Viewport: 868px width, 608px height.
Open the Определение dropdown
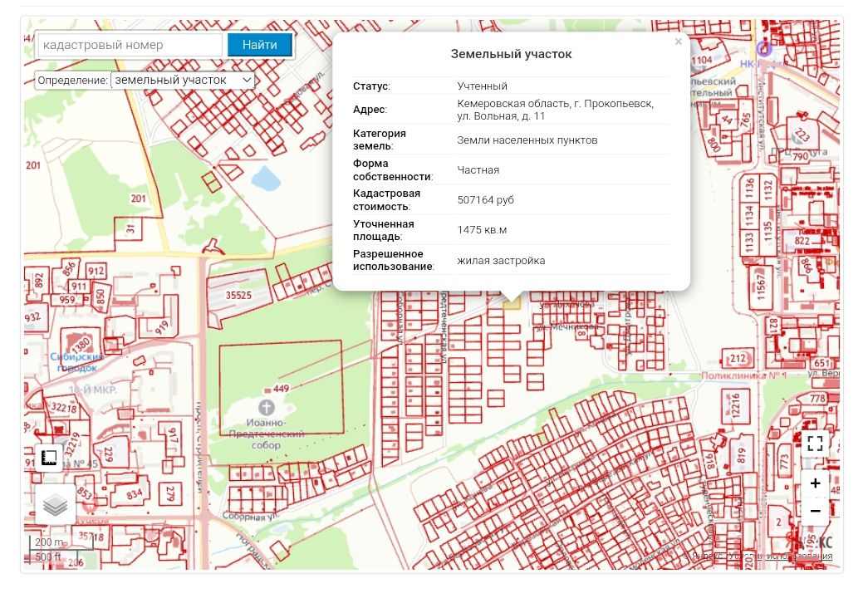coord(183,81)
